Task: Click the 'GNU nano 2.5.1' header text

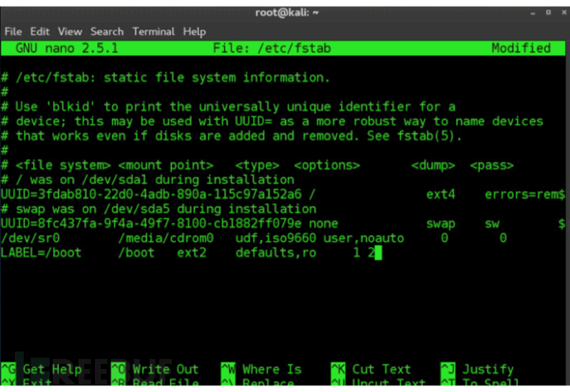Action: coord(67,48)
